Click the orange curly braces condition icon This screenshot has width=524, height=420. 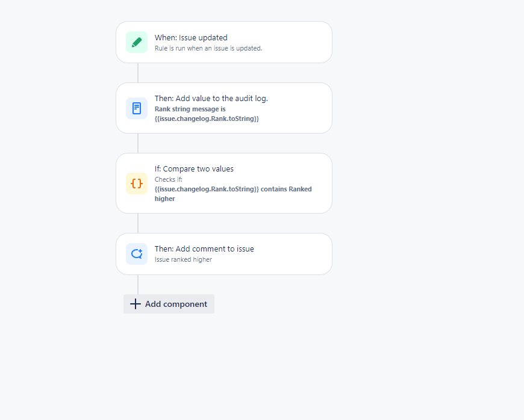[x=137, y=184]
